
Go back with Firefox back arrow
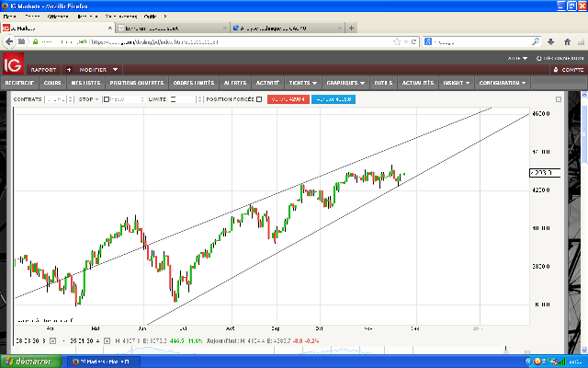tap(9, 41)
